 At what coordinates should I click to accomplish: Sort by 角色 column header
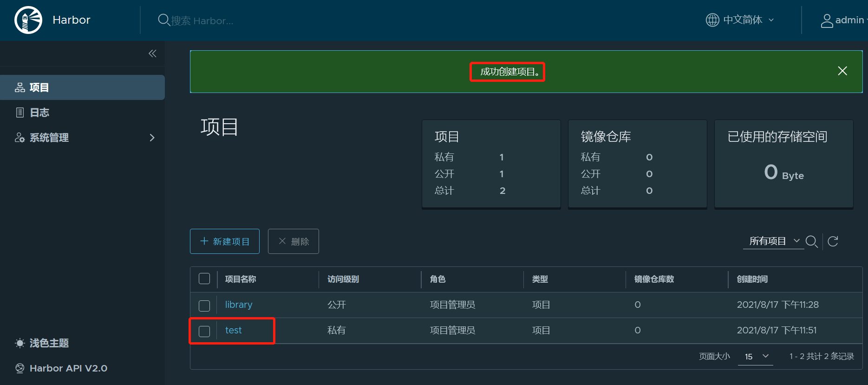pos(437,279)
